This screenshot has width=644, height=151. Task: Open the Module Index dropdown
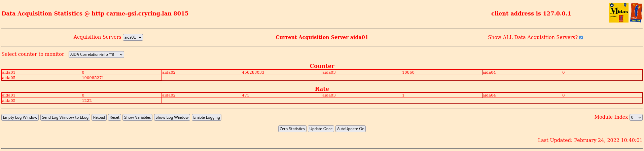(636, 117)
